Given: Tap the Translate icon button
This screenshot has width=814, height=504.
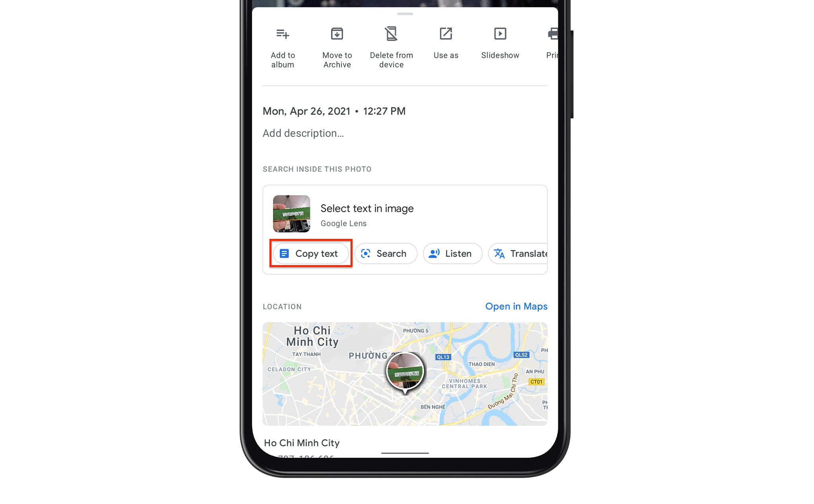Looking at the screenshot, I should (x=498, y=253).
